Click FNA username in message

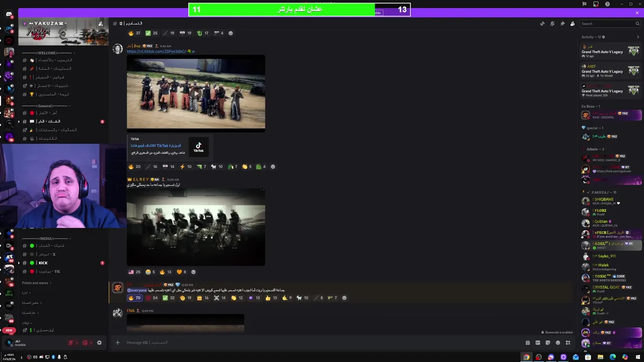(x=130, y=311)
